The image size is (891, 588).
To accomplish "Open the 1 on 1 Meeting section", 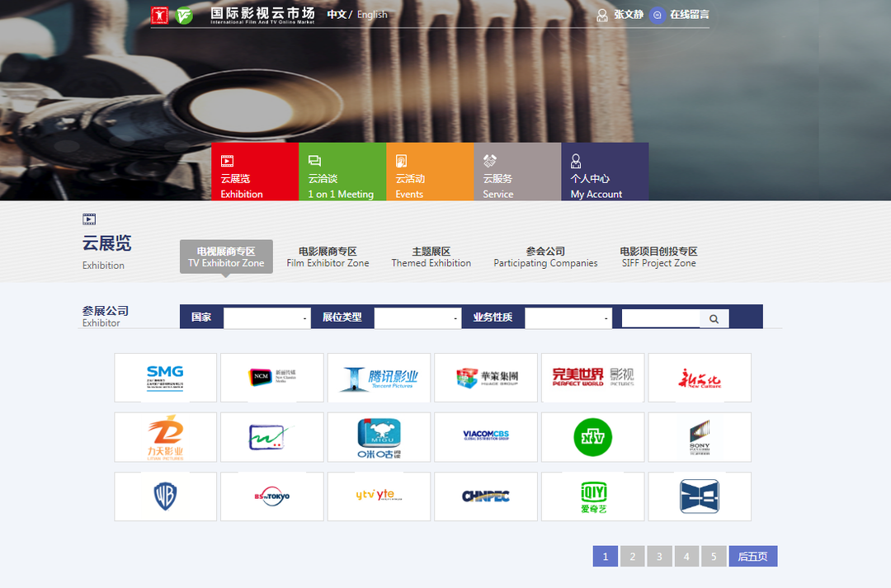I will (x=342, y=172).
